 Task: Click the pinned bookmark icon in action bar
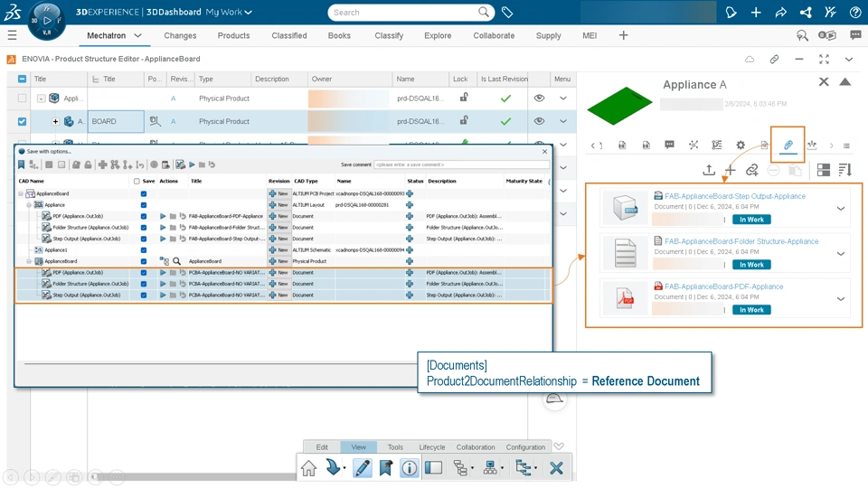[x=386, y=468]
